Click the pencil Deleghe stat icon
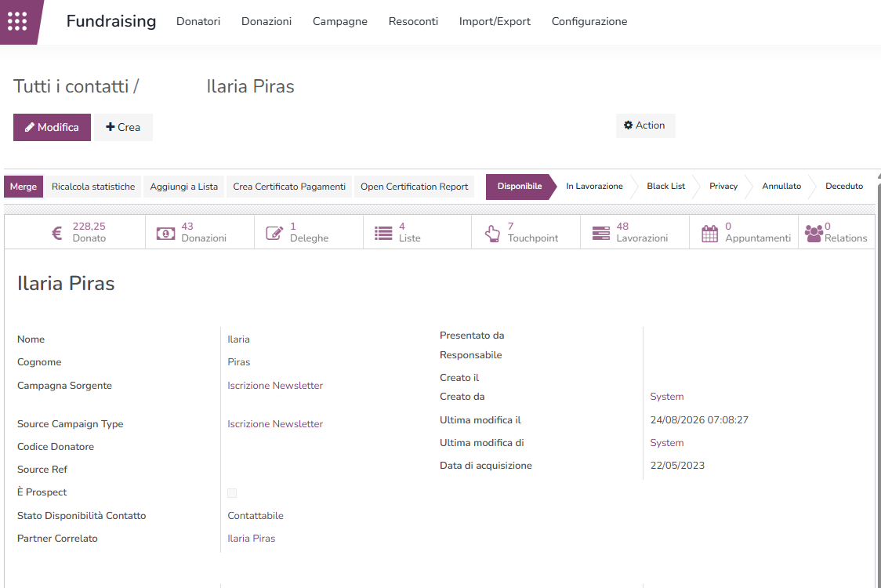The width and height of the screenshot is (881, 588). (274, 233)
